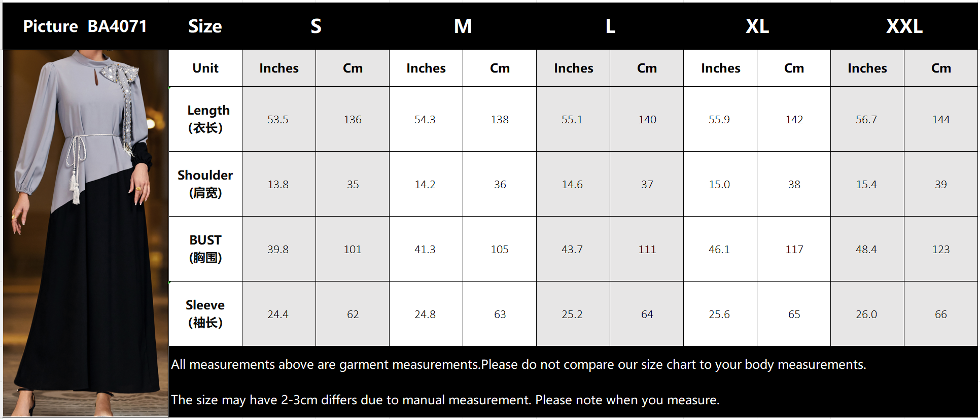The width and height of the screenshot is (980, 419).
Task: Click the dress product picture
Action: point(85,233)
